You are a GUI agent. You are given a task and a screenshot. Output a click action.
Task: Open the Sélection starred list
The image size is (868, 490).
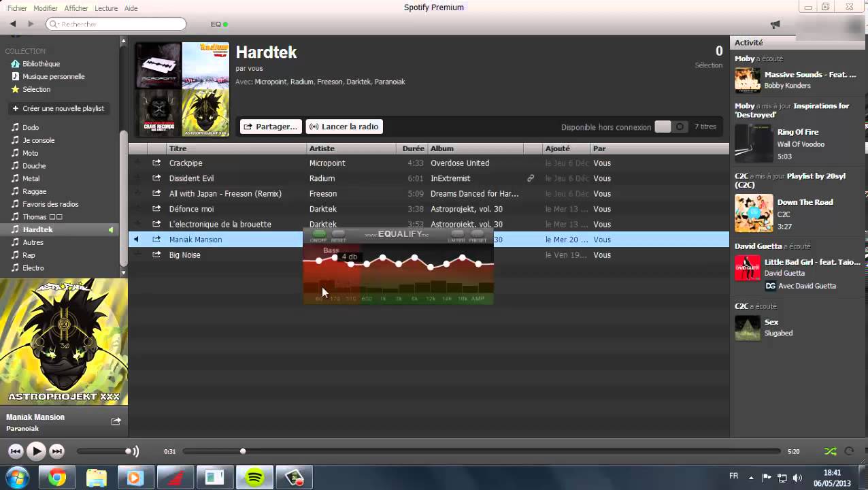coord(36,89)
